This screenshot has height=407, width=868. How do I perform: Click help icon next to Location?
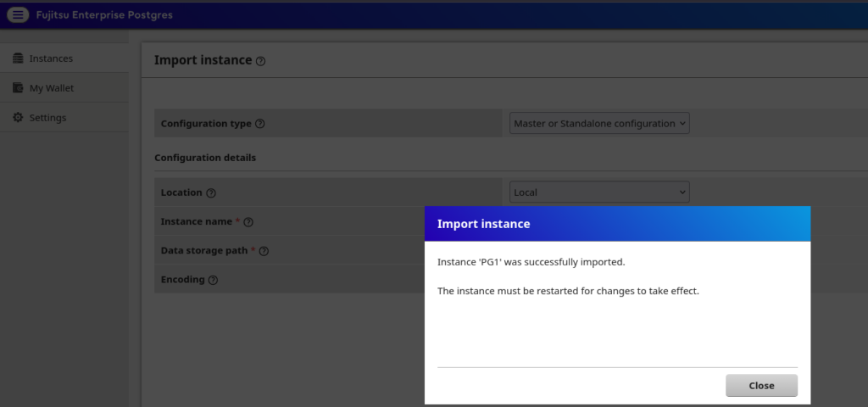click(x=211, y=193)
